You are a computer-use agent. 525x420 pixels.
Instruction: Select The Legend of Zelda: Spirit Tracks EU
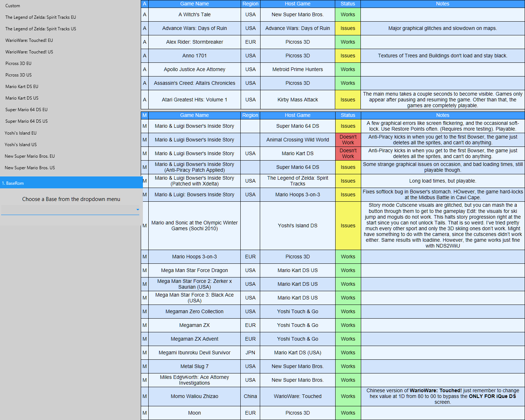41,17
